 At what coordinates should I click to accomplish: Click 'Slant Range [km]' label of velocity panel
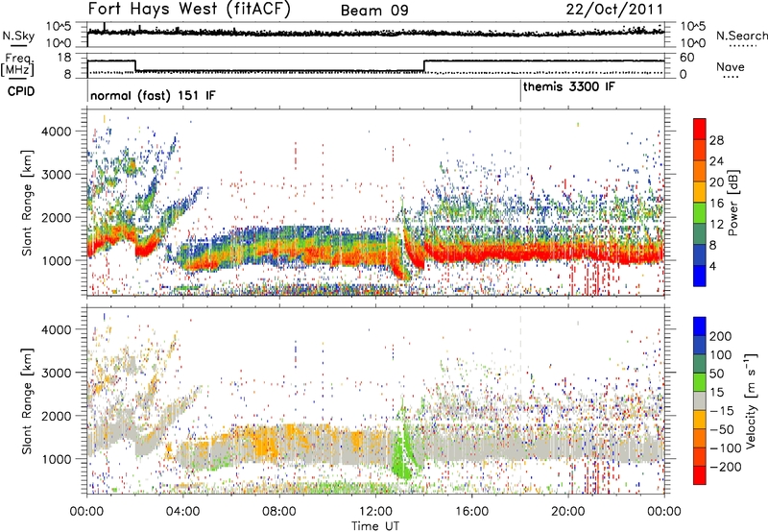click(x=27, y=400)
